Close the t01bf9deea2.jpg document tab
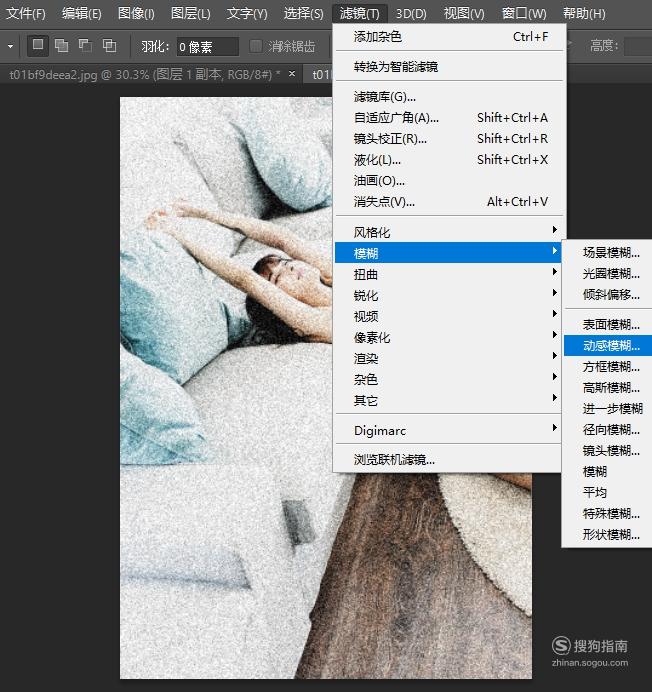 coord(292,74)
